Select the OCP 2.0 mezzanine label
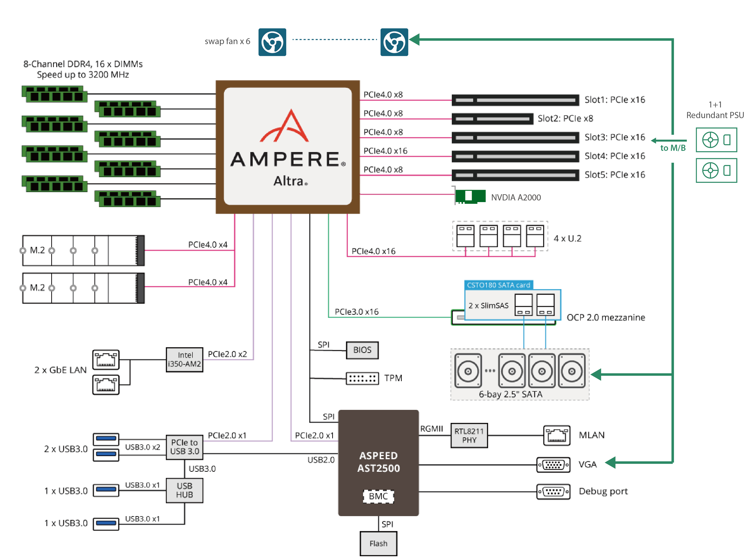756x560 pixels. (x=607, y=318)
